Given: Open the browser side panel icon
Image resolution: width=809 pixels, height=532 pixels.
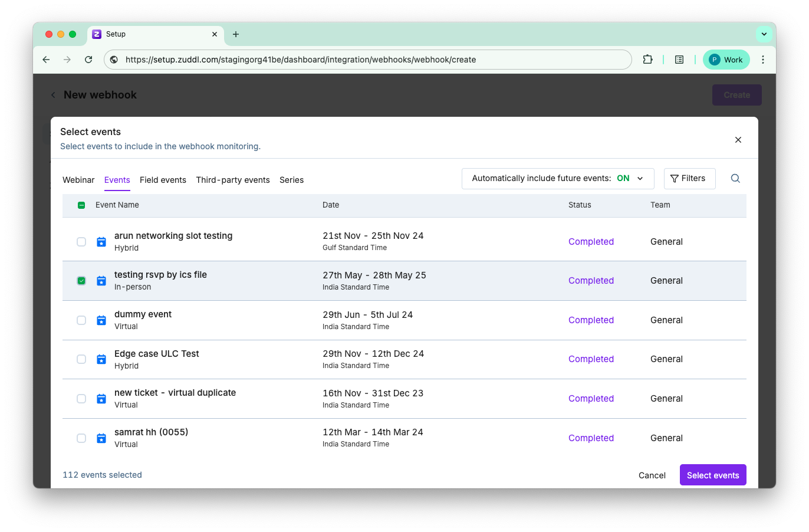Looking at the screenshot, I should pyautogui.click(x=679, y=60).
